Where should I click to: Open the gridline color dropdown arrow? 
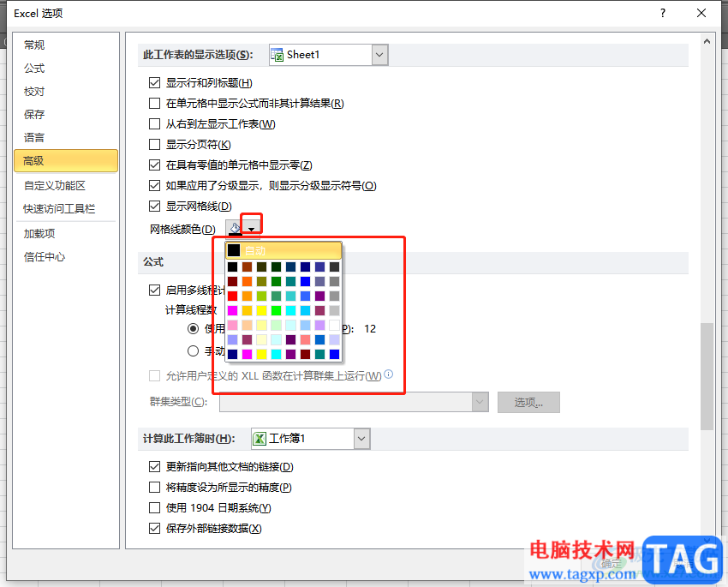(x=251, y=229)
